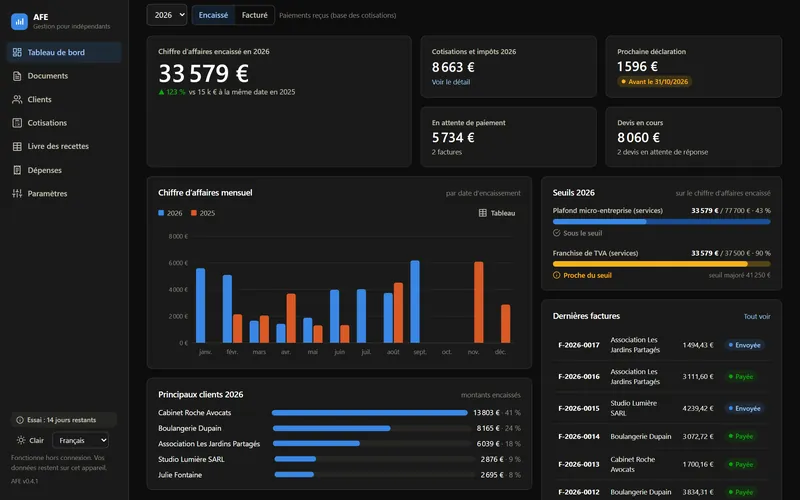
Task: Go to Documents in the sidebar
Action: [x=64, y=76]
